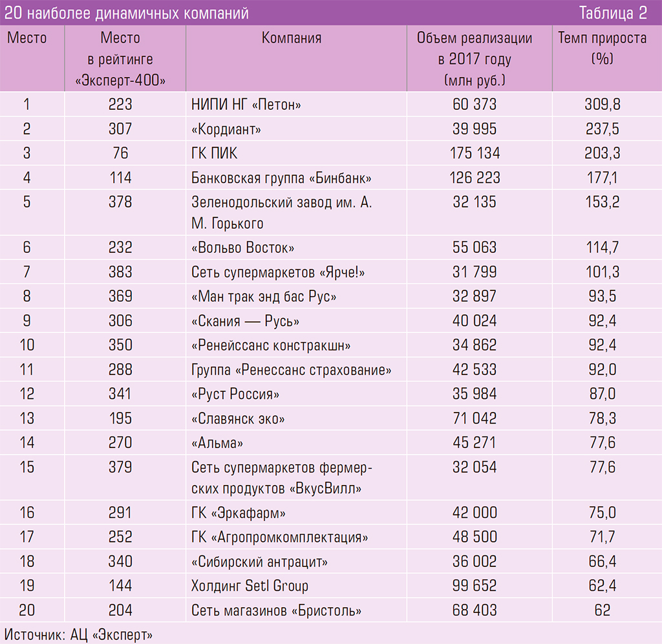Click the '«Руст Россия»' cell

(235, 394)
